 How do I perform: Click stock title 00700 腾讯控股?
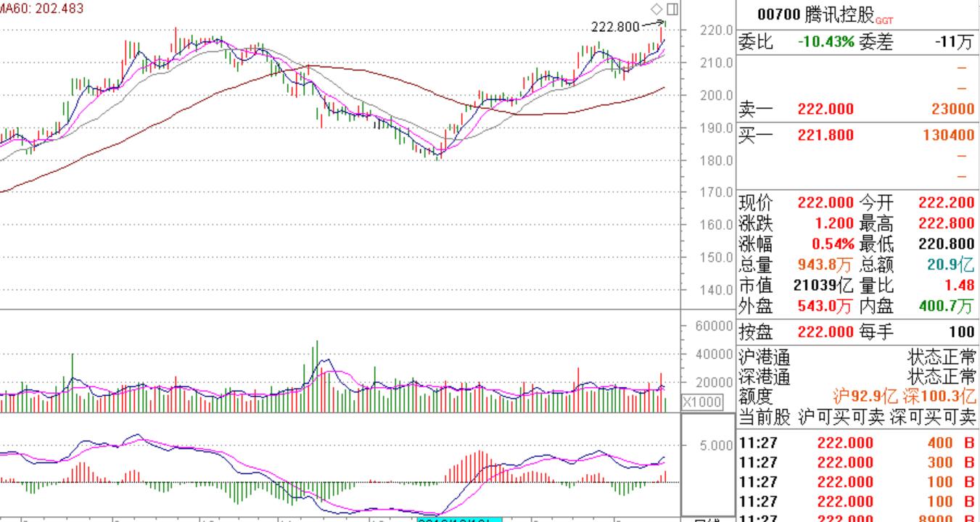pos(816,14)
